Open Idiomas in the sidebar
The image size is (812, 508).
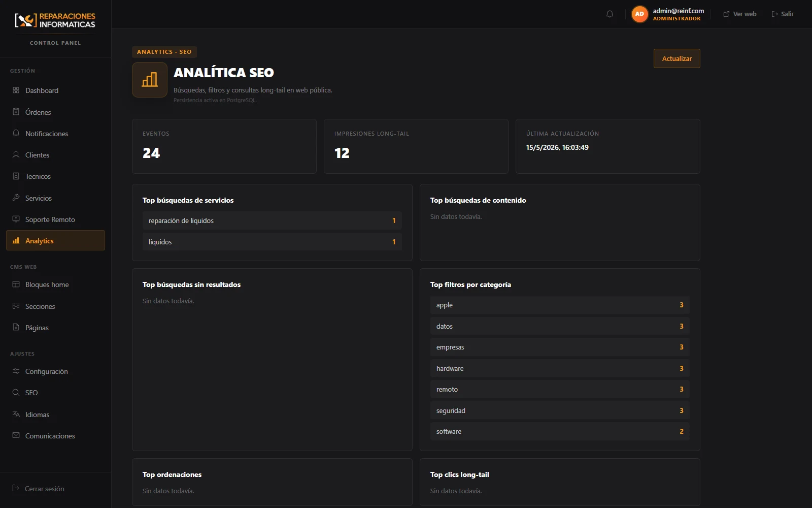55,415
